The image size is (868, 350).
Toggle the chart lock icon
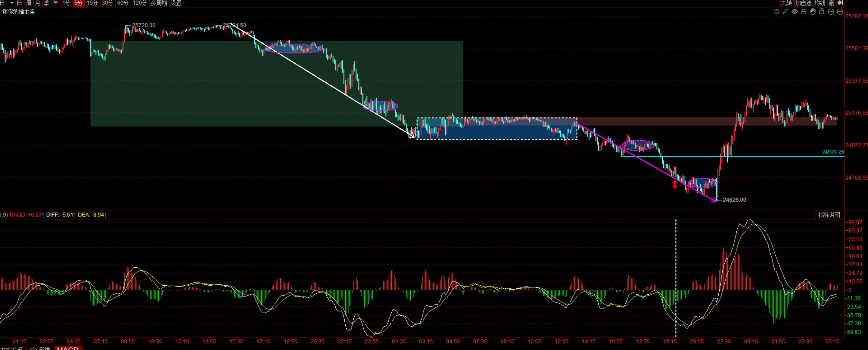pyautogui.click(x=822, y=12)
